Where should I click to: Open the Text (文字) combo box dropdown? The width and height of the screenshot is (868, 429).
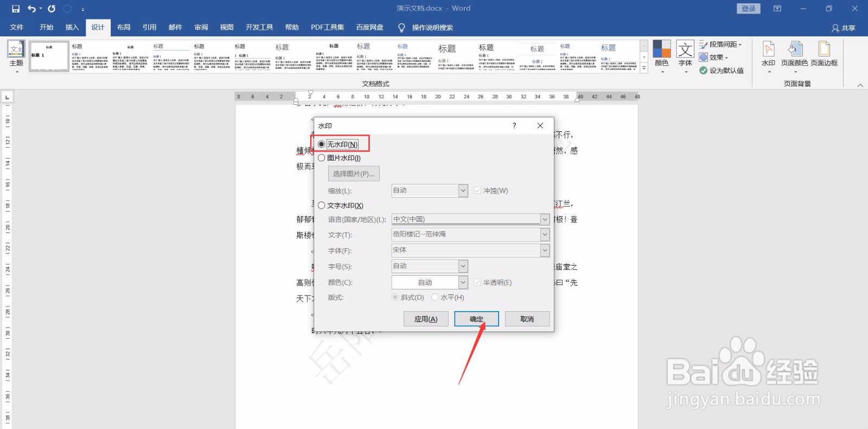[x=545, y=235]
